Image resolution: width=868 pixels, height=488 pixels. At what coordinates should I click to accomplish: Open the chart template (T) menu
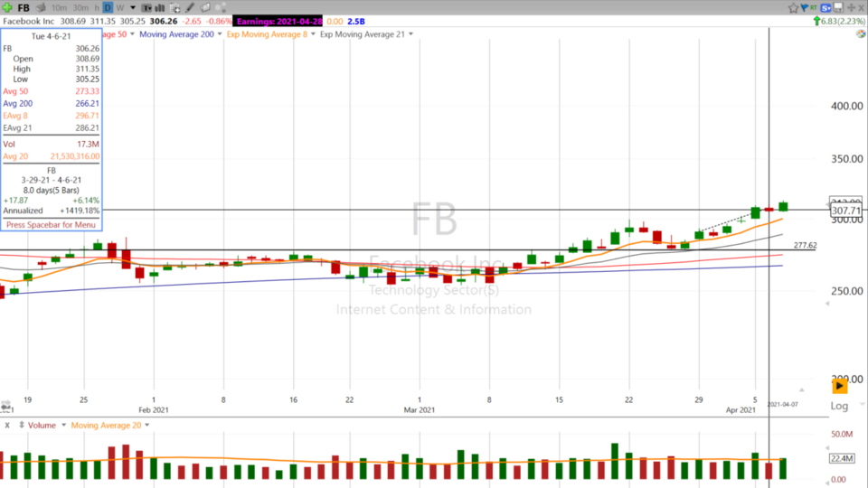146,8
